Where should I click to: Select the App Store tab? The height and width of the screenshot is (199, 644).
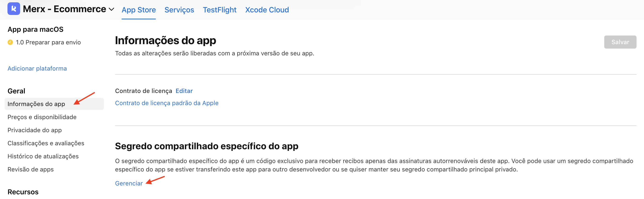138,10
